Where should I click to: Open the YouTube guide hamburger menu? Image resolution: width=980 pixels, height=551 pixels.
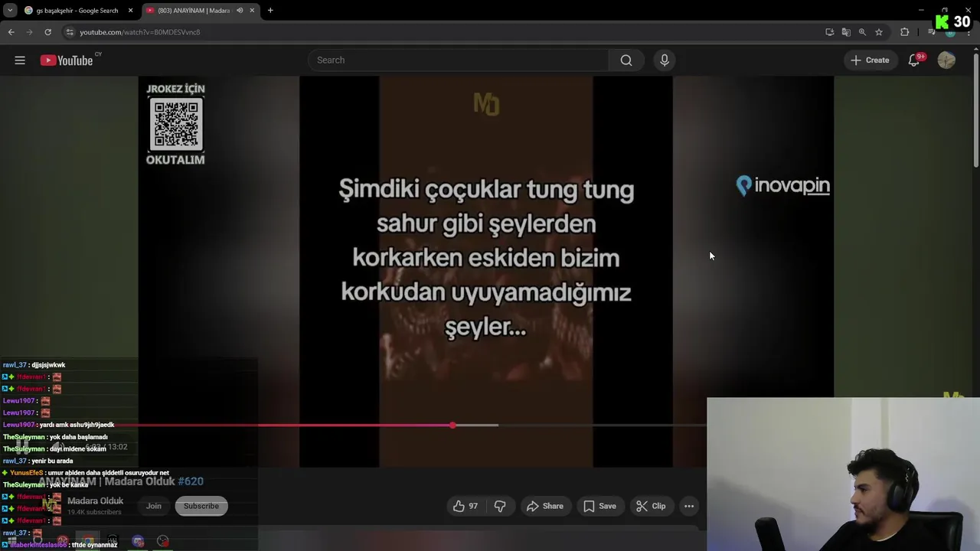click(20, 60)
